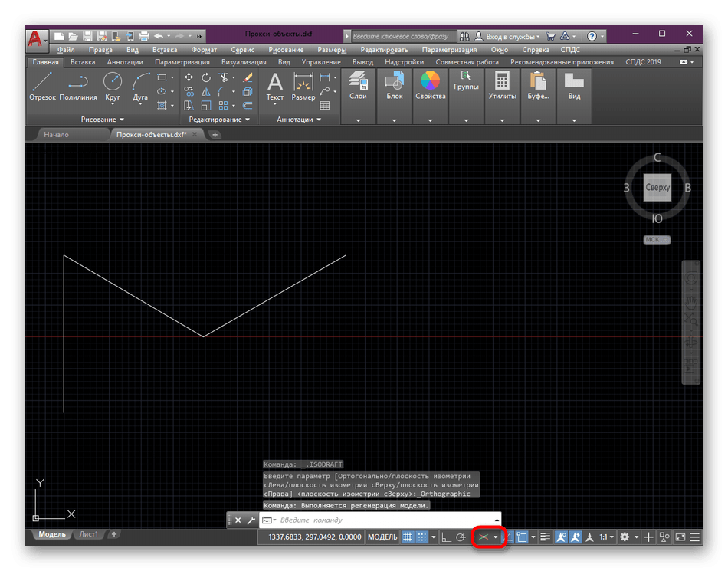Open the snap mode dropdown arrow
The image size is (728, 571).
pyautogui.click(x=434, y=537)
